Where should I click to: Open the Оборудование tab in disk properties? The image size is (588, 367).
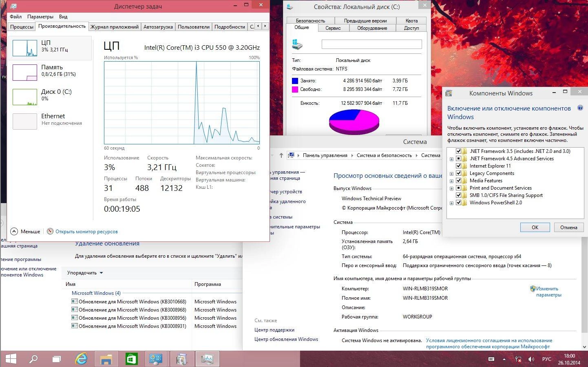pos(372,28)
